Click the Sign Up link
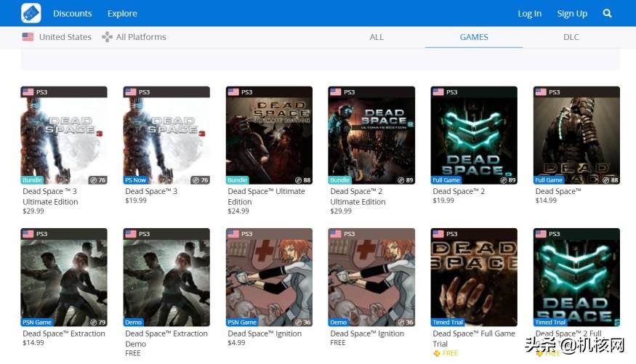 coord(572,13)
